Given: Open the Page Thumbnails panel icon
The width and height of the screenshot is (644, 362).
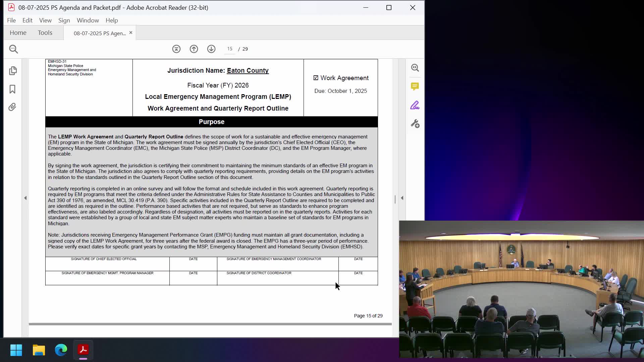Looking at the screenshot, I should pos(13,71).
